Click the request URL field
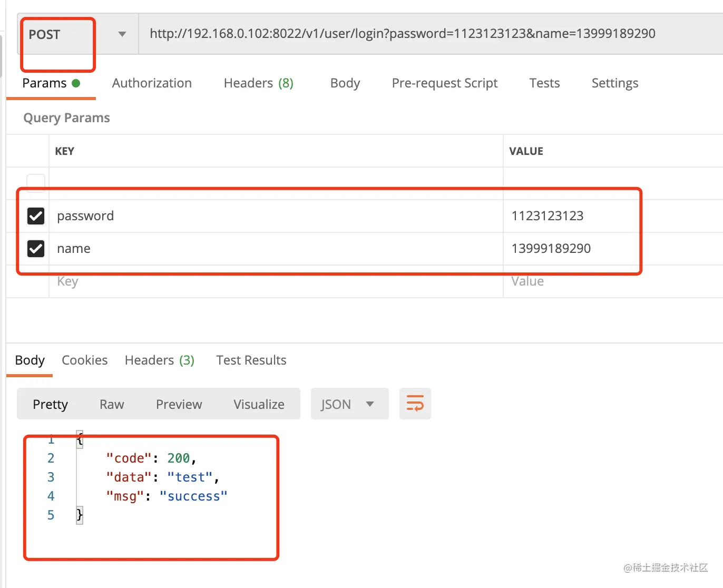The height and width of the screenshot is (588, 723). tap(431, 34)
